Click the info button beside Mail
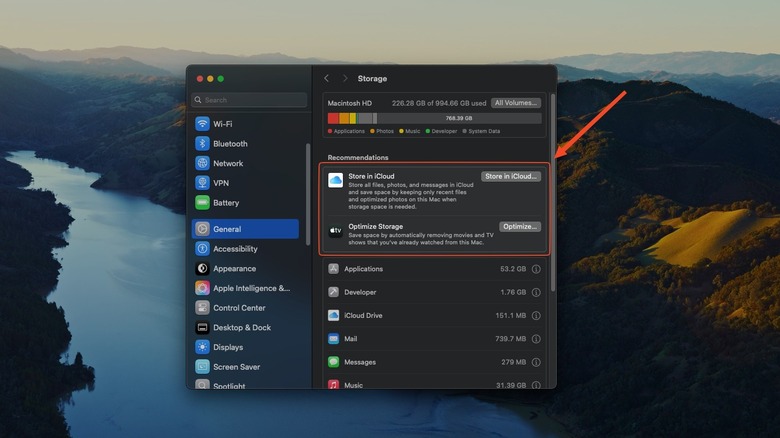This screenshot has height=438, width=780. (536, 339)
